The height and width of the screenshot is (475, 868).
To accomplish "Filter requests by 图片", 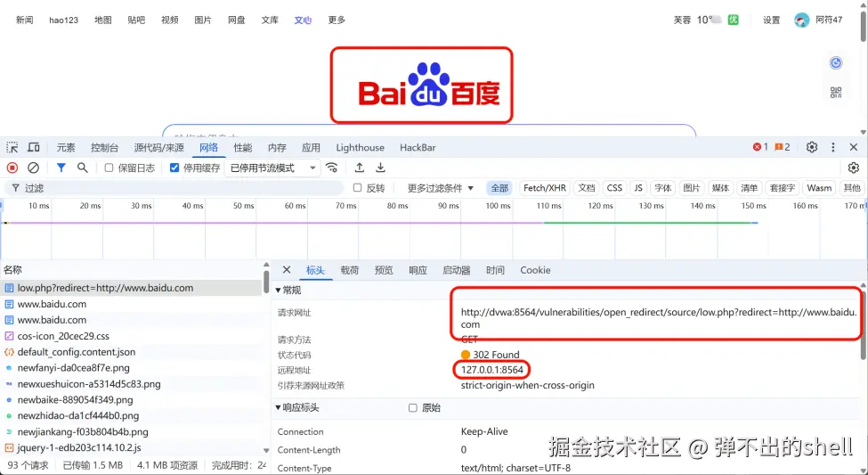I will 692,188.
